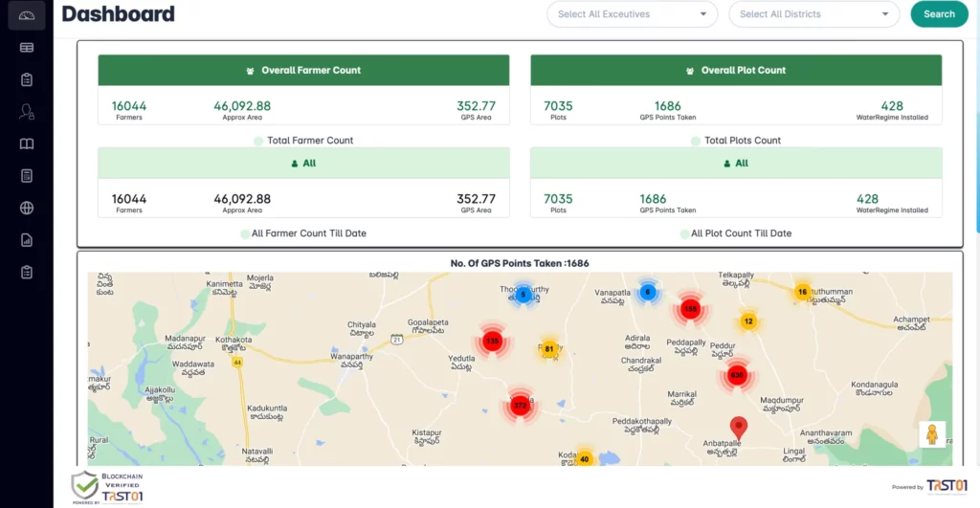Click the red location pin near Anbatpalle
980x508 pixels.
tap(738, 428)
